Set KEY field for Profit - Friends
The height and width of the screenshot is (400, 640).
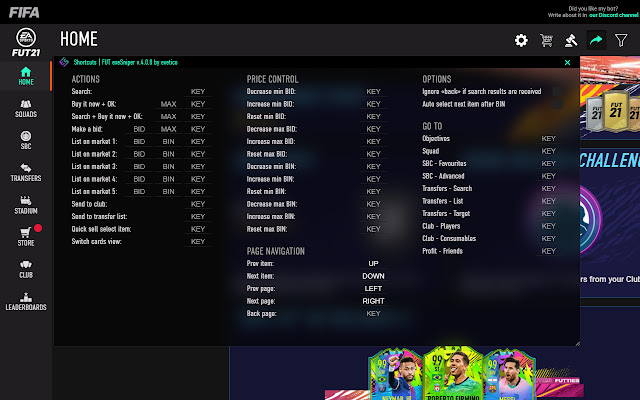tap(549, 251)
